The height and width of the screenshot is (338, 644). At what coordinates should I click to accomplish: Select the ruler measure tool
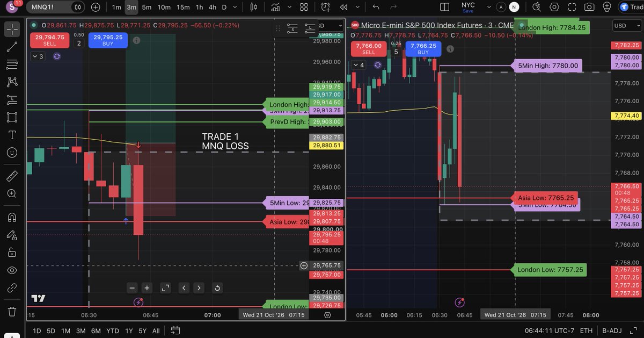[12, 176]
